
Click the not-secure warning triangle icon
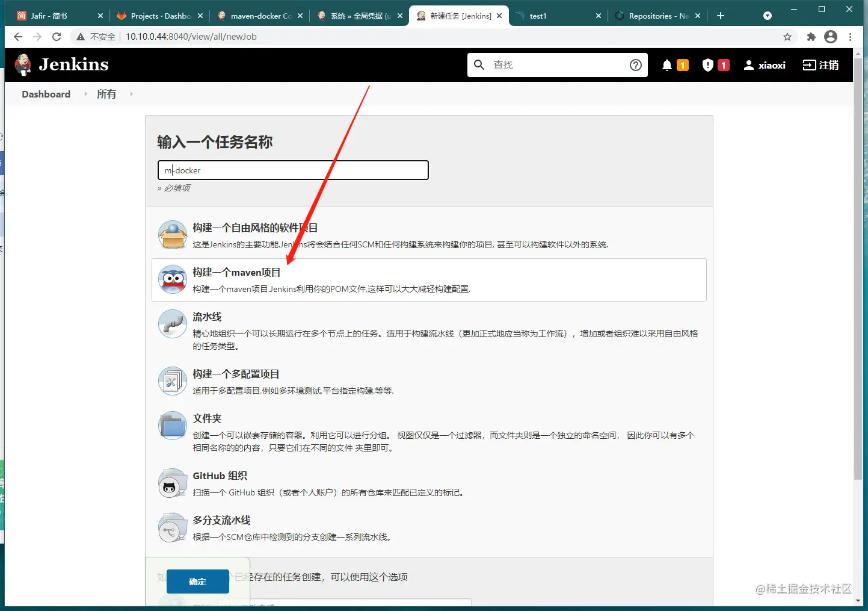tap(81, 37)
